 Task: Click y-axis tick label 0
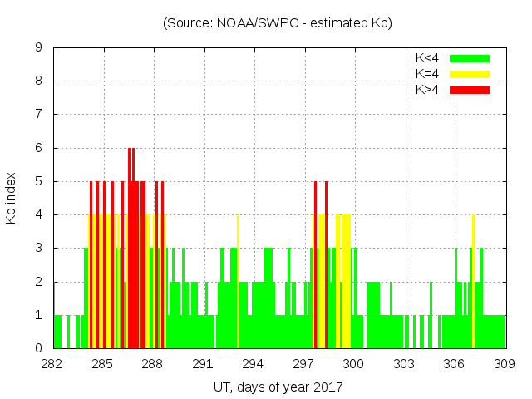tap(38, 348)
